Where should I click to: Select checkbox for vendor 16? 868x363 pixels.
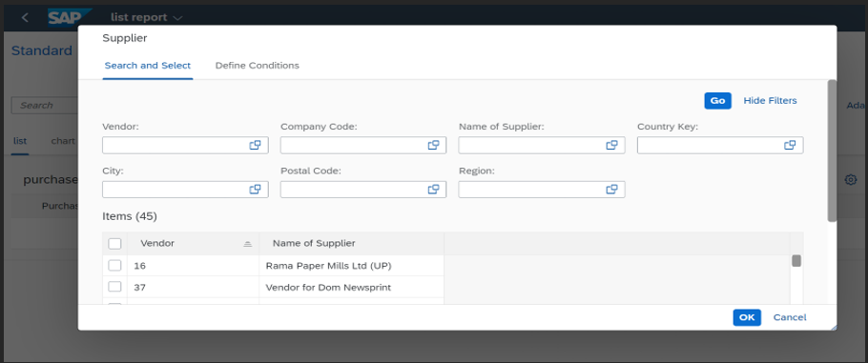tap(114, 266)
